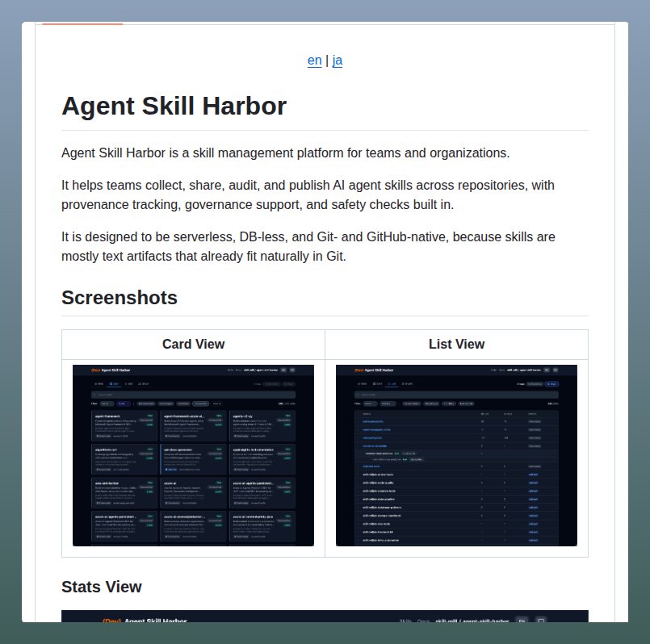Click the paragraph starting "It helps teams collect"
This screenshot has height=644, width=650.
tap(308, 194)
